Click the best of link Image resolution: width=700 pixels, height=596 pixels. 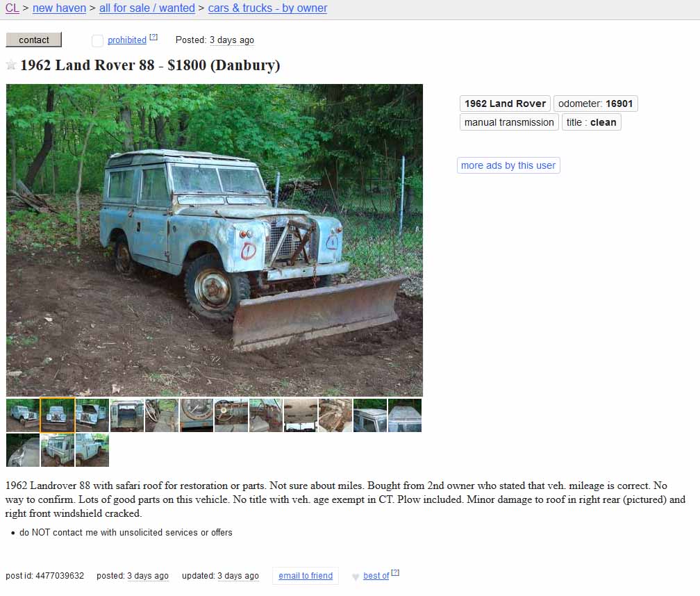pyautogui.click(x=376, y=576)
